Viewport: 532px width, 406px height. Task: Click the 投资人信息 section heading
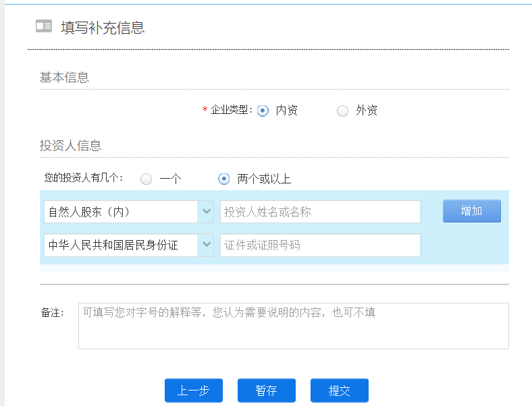pos(70,146)
